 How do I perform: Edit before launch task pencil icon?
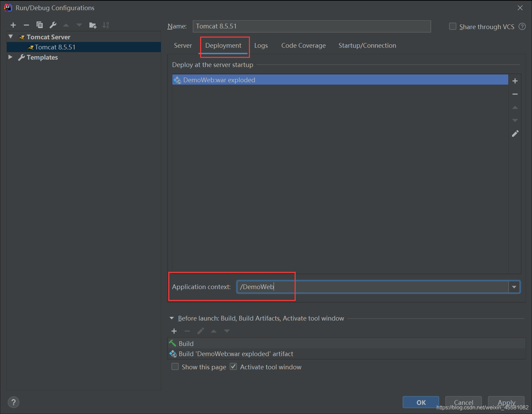pos(200,331)
